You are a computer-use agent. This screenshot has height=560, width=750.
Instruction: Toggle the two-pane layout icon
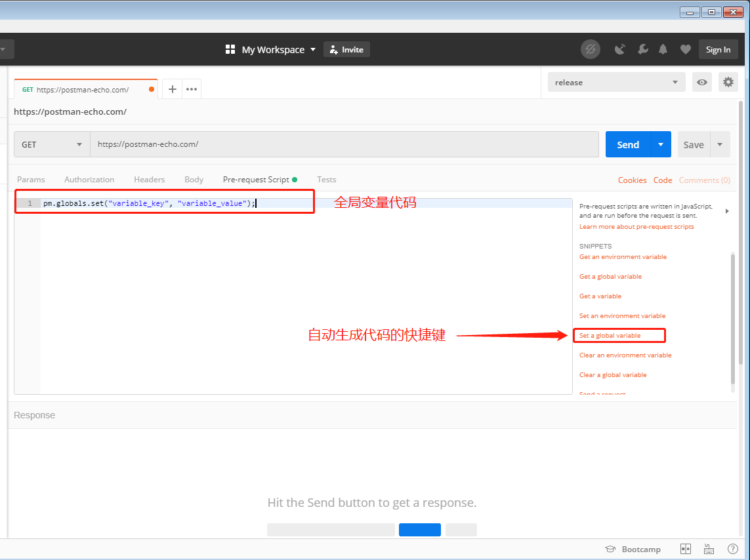click(686, 550)
